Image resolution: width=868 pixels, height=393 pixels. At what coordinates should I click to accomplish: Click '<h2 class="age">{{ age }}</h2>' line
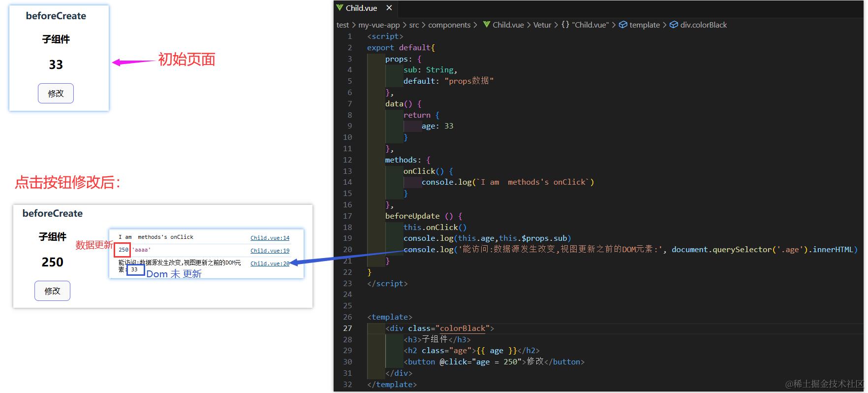coord(471,351)
